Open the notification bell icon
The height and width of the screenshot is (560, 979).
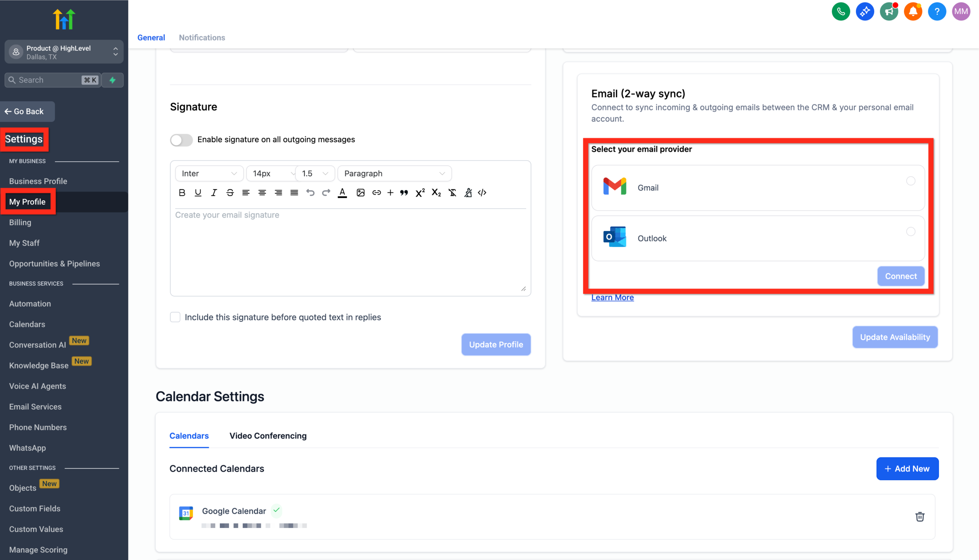(x=913, y=11)
